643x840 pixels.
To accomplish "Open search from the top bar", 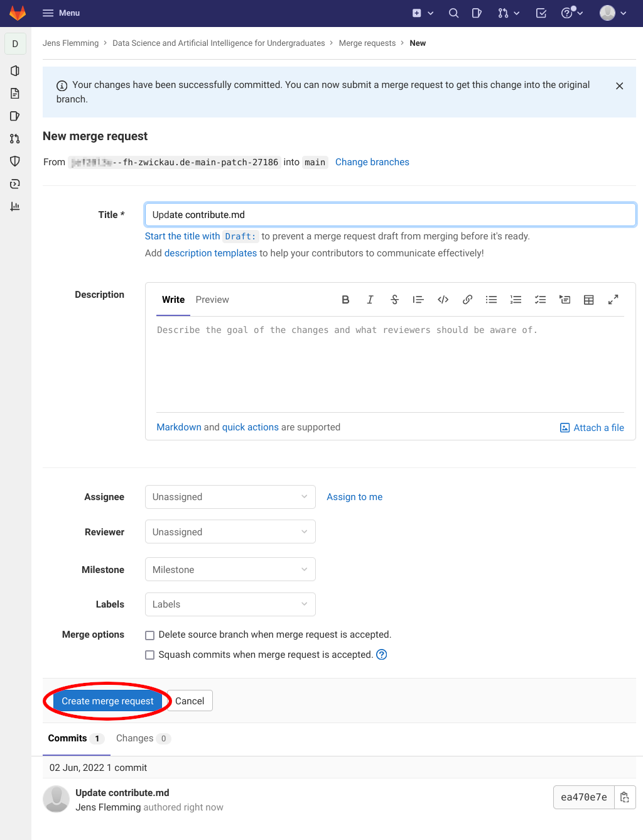I will (x=453, y=13).
